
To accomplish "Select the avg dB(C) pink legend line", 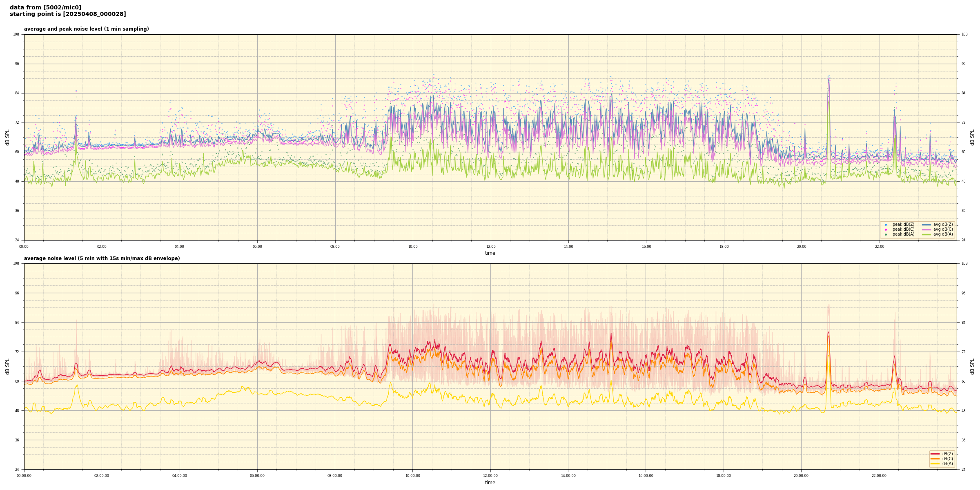I will pyautogui.click(x=926, y=229).
